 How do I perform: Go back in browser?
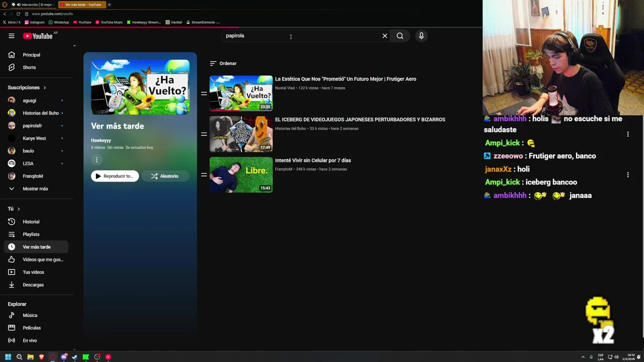(5, 14)
